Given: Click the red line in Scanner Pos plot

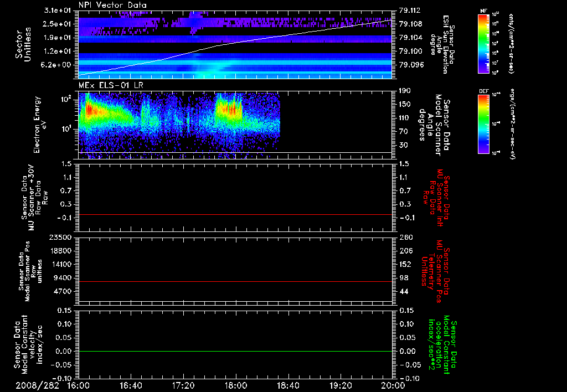Looking at the screenshot, I should pos(235,281).
